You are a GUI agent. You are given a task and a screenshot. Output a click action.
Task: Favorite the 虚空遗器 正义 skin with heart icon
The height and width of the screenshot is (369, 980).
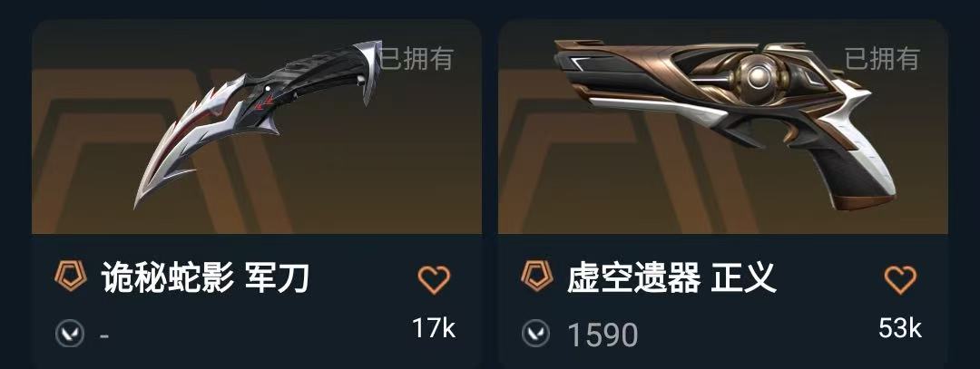point(900,280)
